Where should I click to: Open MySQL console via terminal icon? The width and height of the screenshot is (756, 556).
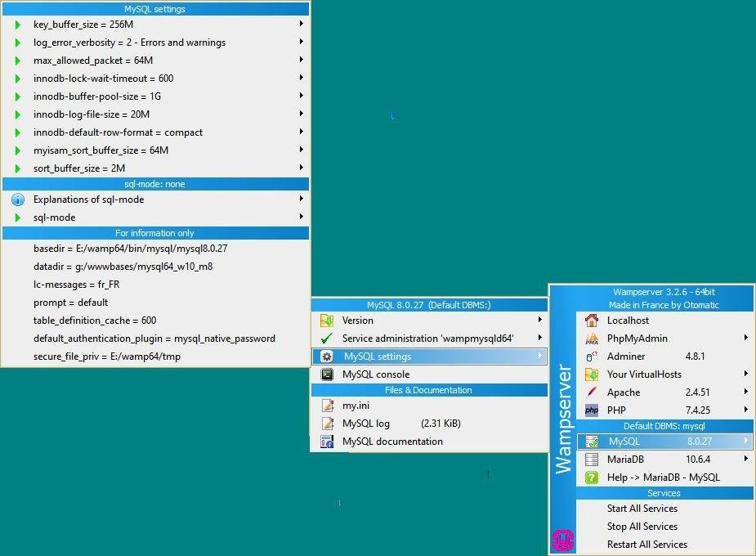click(x=327, y=374)
